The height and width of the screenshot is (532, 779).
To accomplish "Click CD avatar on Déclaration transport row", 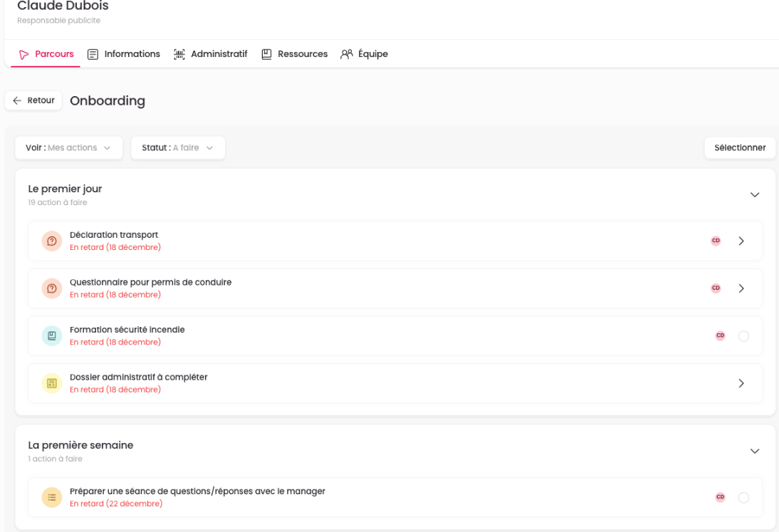I will click(716, 241).
